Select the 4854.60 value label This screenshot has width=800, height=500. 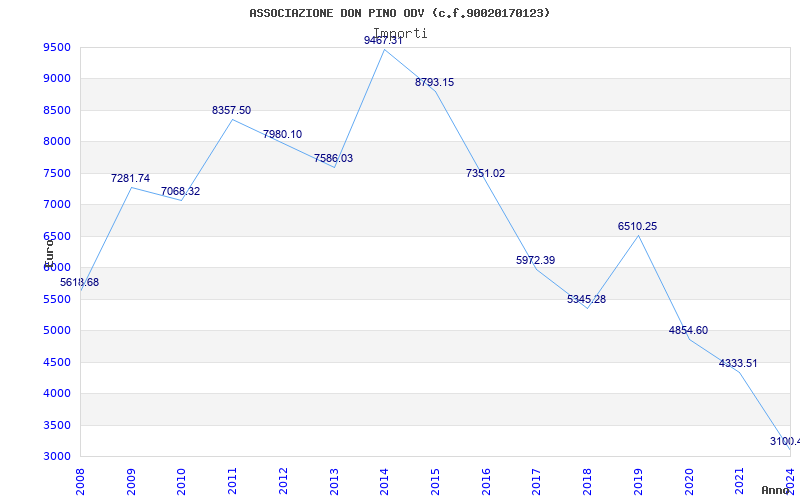(x=688, y=330)
